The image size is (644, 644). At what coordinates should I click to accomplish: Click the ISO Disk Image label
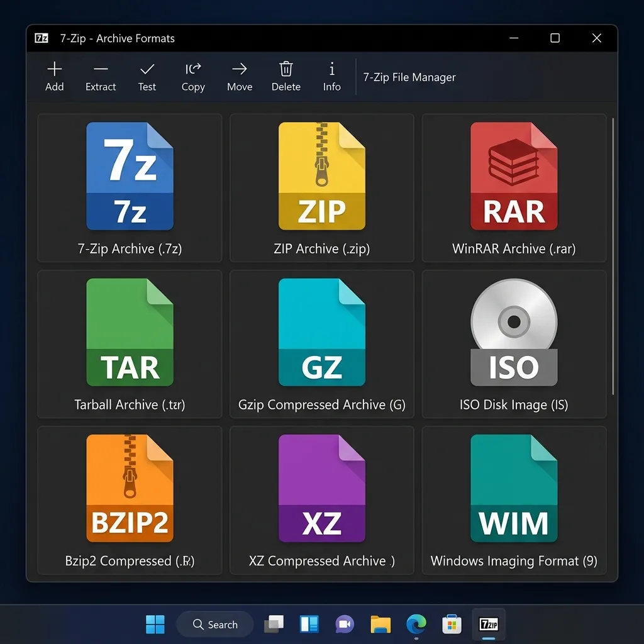point(514,405)
